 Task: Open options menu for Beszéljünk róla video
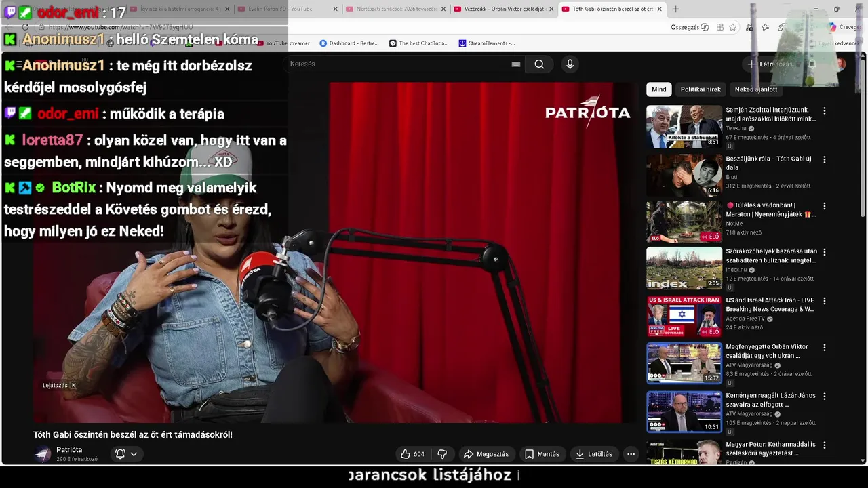coord(825,160)
